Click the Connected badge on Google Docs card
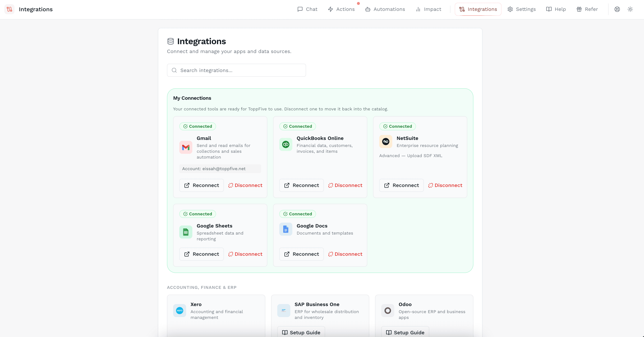This screenshot has height=337, width=644. tap(298, 214)
